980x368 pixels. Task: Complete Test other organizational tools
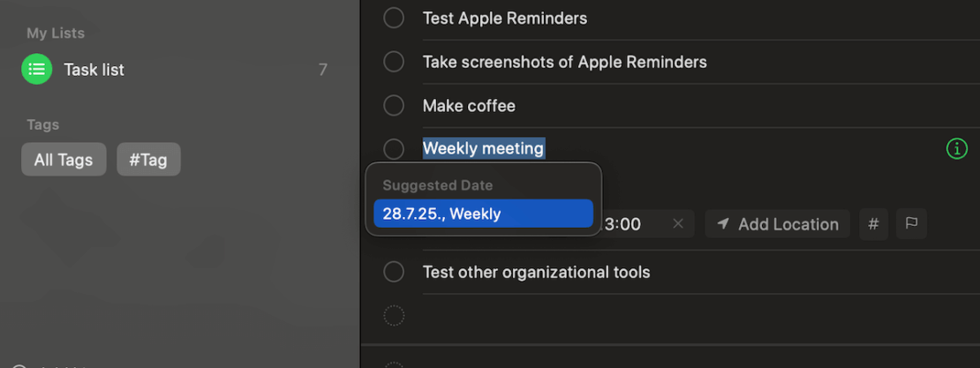394,272
